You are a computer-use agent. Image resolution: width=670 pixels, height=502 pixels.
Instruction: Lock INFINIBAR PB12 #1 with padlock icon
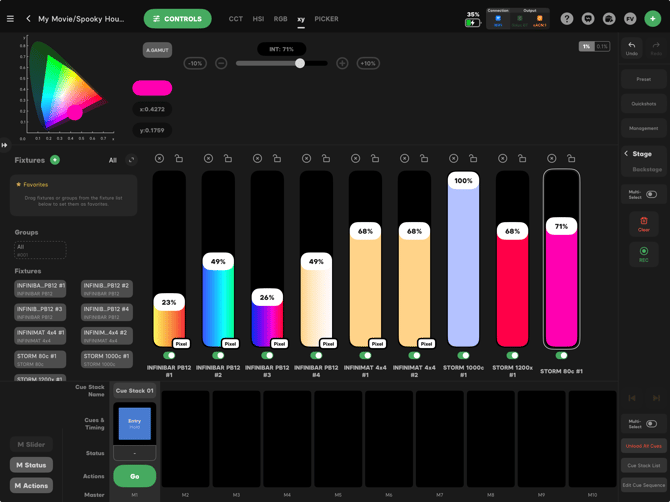tap(179, 159)
